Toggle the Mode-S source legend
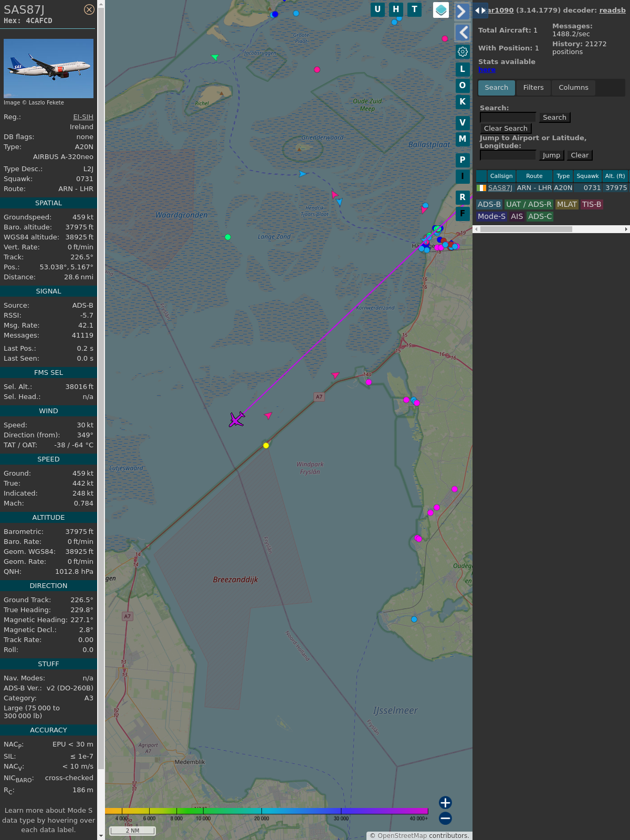Image resolution: width=630 pixels, height=840 pixels. coord(491,216)
